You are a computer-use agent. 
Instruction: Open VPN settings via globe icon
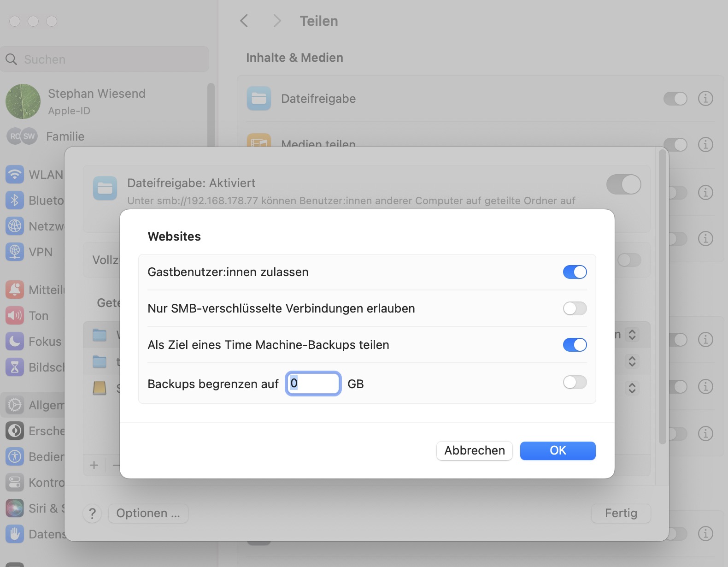tap(15, 252)
